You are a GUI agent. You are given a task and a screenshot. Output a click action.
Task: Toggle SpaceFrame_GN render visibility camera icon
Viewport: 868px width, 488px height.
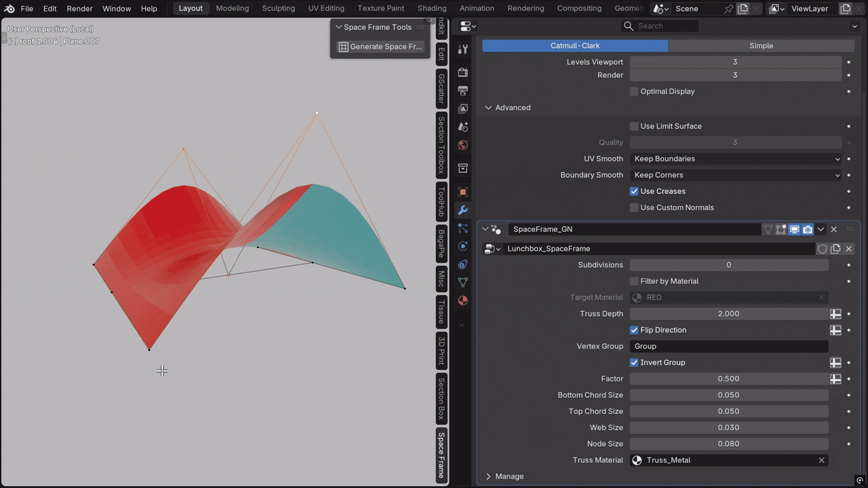pyautogui.click(x=808, y=229)
